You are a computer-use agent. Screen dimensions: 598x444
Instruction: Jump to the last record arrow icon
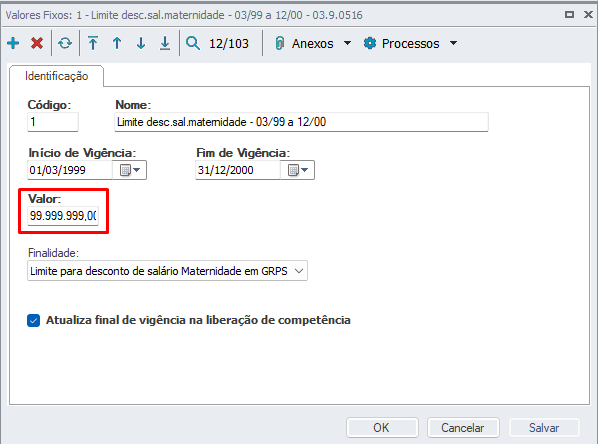pos(165,43)
